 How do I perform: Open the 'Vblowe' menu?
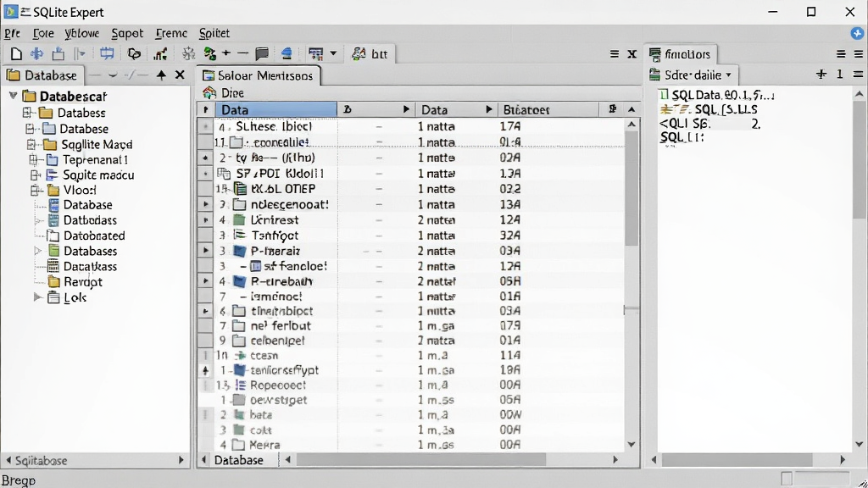pos(82,33)
